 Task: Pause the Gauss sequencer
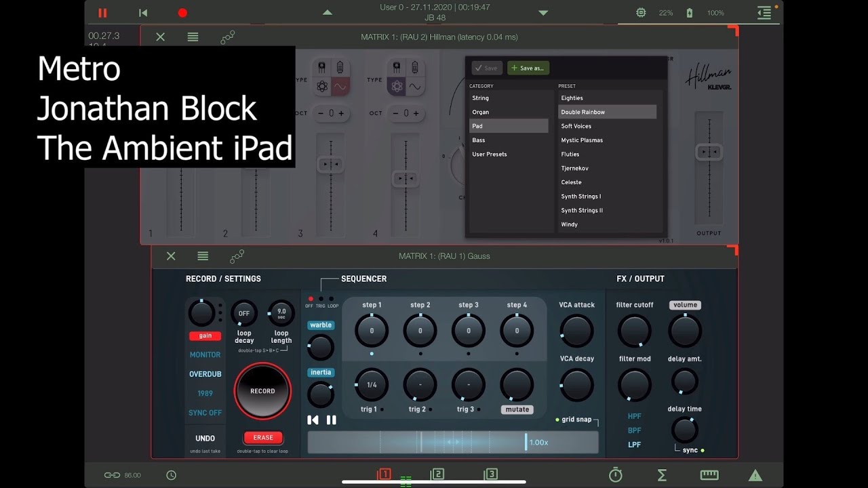(332, 420)
